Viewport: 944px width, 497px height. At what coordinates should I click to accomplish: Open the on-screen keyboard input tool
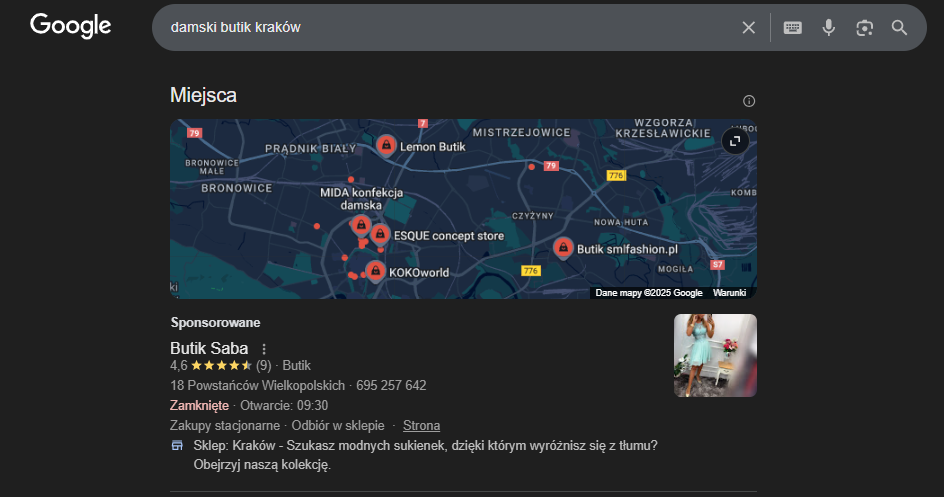pyautogui.click(x=792, y=27)
